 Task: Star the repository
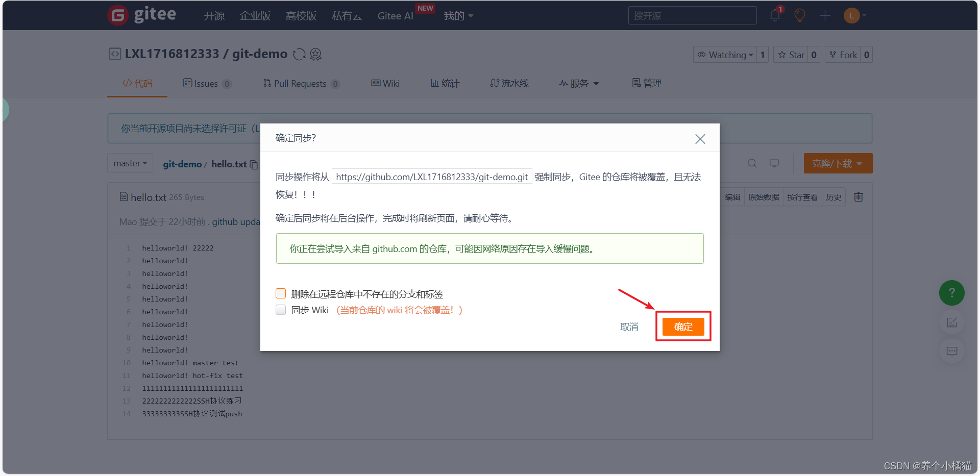coord(791,55)
